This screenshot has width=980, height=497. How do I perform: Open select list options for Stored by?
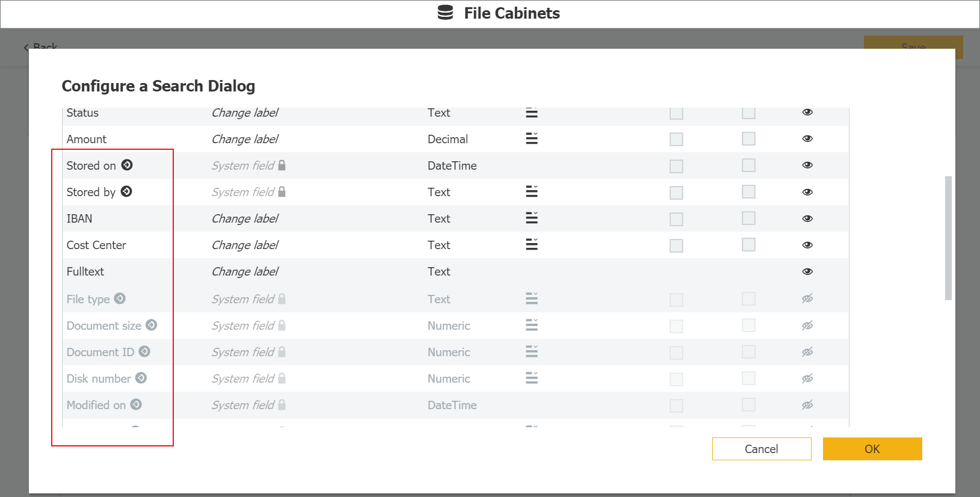(532, 192)
